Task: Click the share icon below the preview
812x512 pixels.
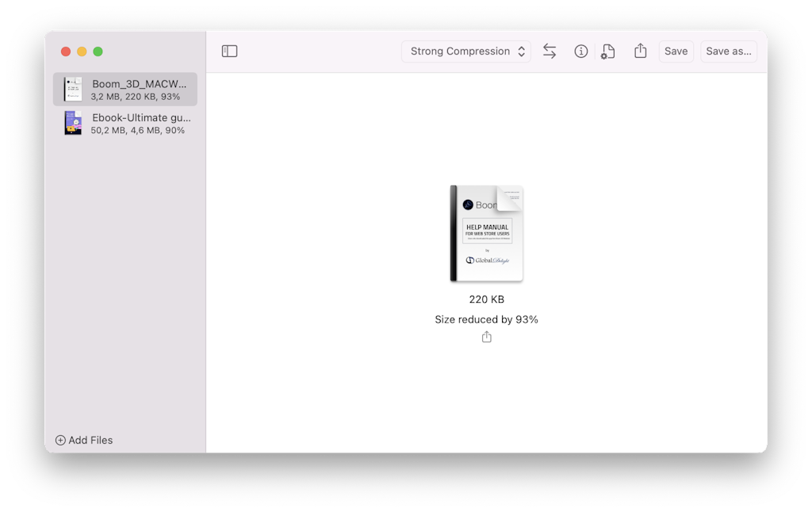Action: pyautogui.click(x=486, y=336)
